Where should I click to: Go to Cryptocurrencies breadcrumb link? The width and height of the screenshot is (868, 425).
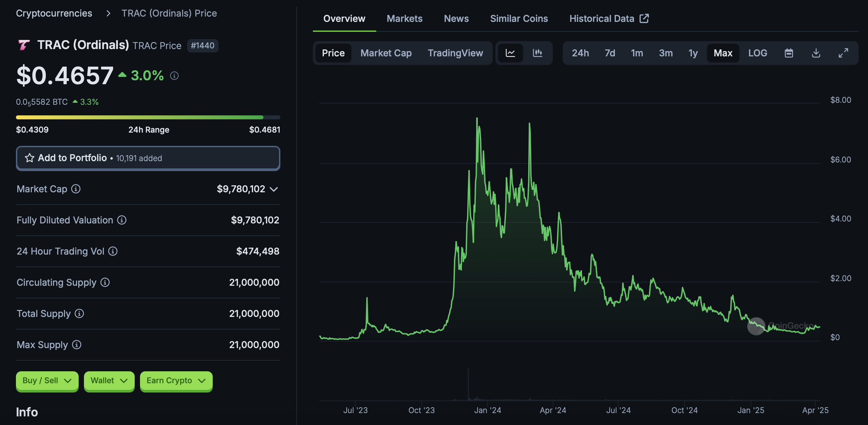[54, 13]
